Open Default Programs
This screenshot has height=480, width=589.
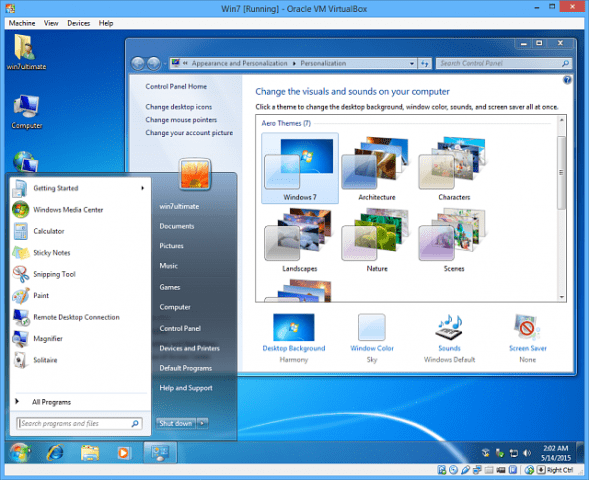tap(186, 368)
